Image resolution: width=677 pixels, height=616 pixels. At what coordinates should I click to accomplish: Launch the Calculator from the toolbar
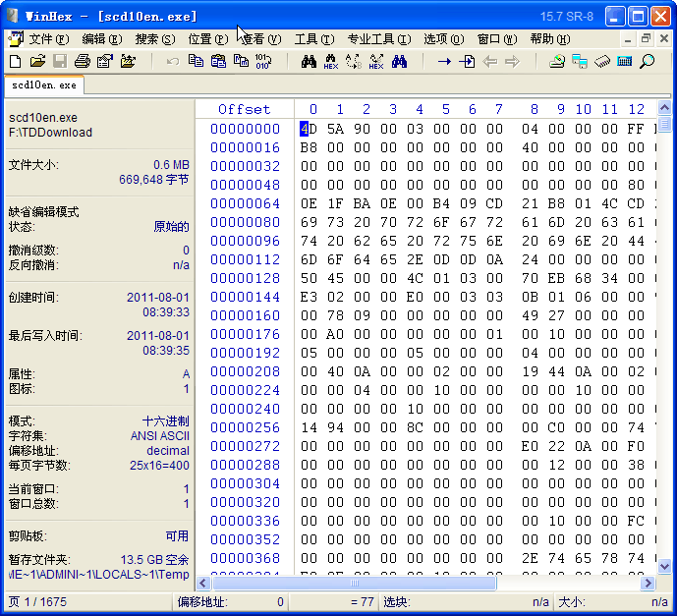624,62
